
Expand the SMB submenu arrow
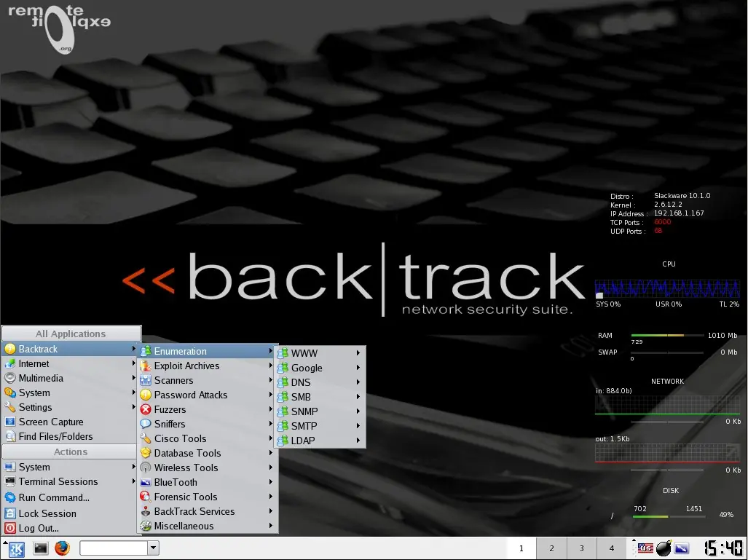[x=358, y=397]
